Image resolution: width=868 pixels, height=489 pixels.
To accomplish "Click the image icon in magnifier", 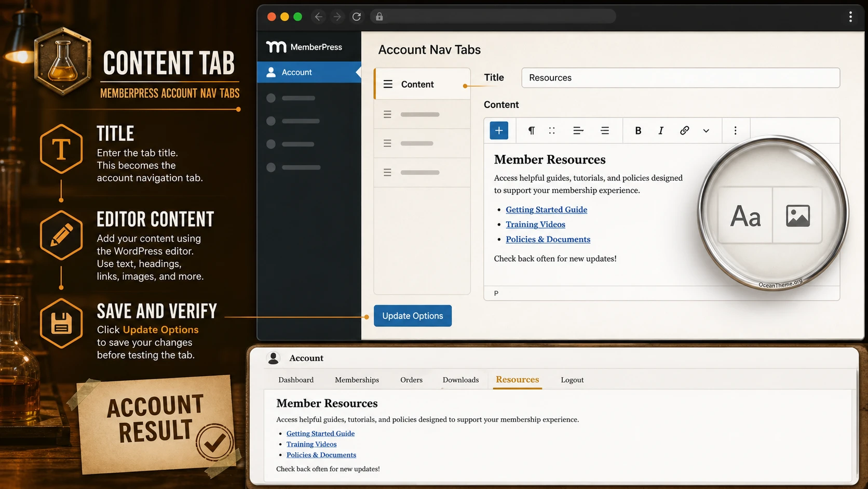I will (797, 216).
